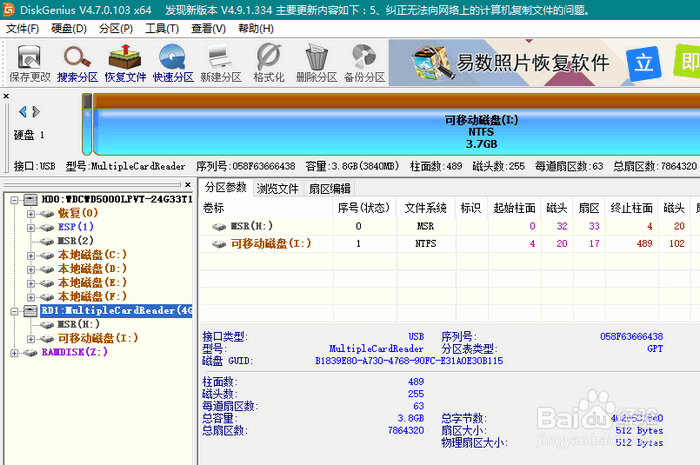The image size is (700, 465).
Task: Click the icon next to MSR(H:) table row
Action: [x=219, y=227]
